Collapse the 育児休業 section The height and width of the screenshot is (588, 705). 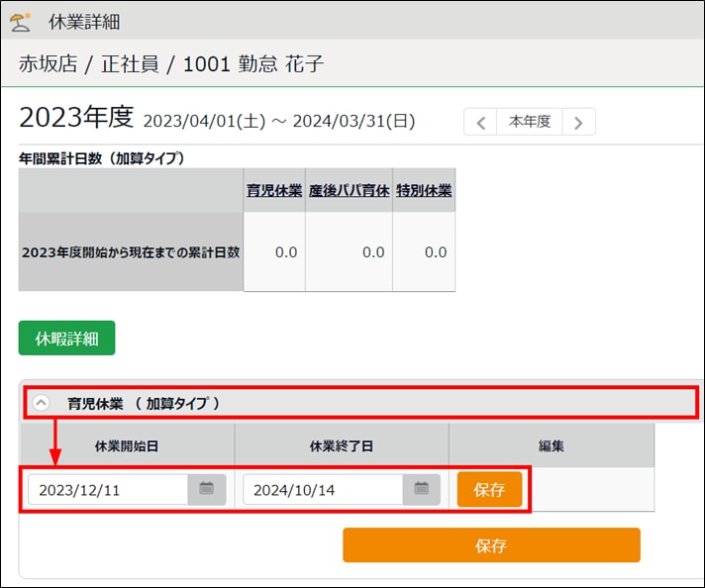pos(41,403)
